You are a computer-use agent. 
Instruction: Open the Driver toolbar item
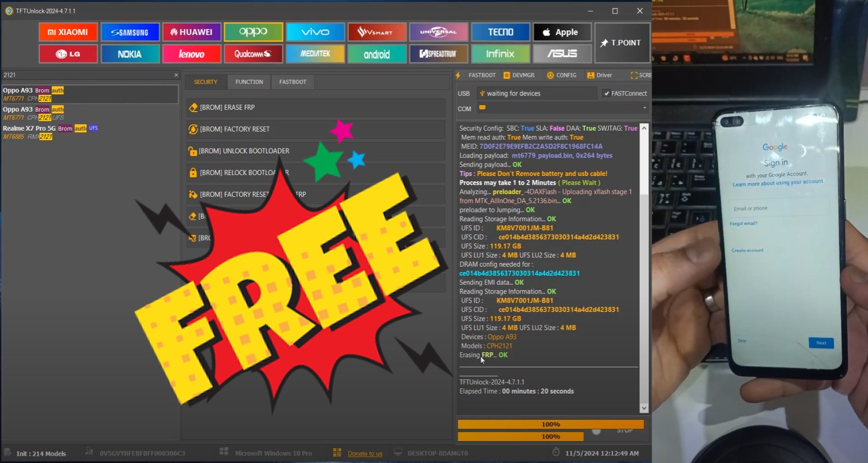click(599, 75)
